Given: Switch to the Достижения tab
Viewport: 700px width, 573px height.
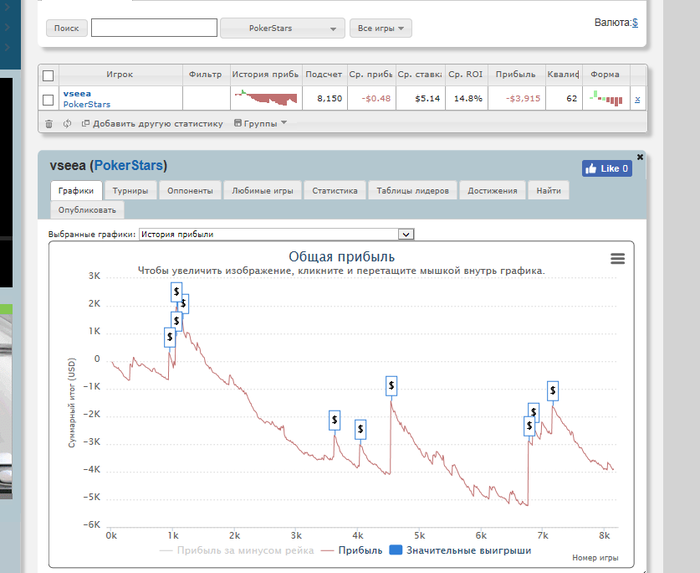Looking at the screenshot, I should pos(492,191).
